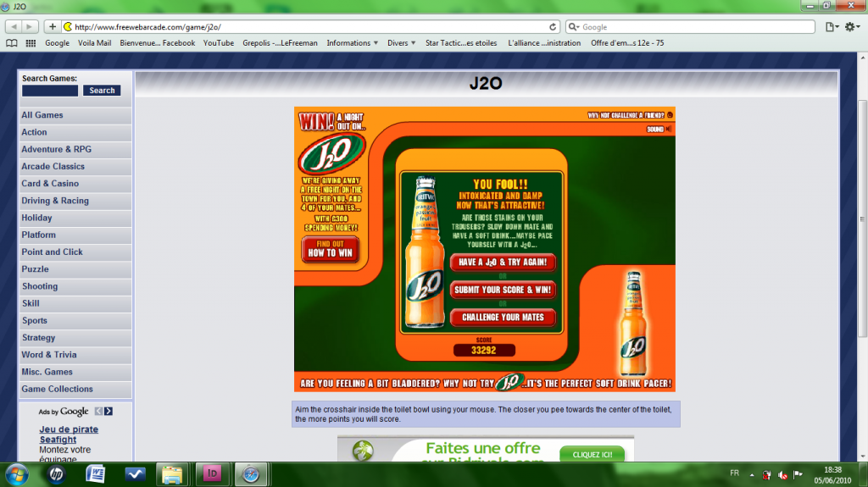
Task: Click the URL address bar
Action: point(310,26)
